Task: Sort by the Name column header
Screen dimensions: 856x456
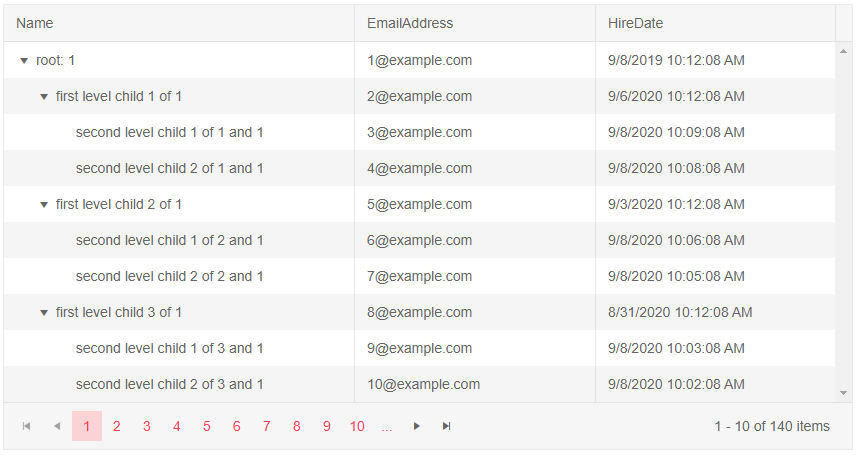Action: (35, 23)
